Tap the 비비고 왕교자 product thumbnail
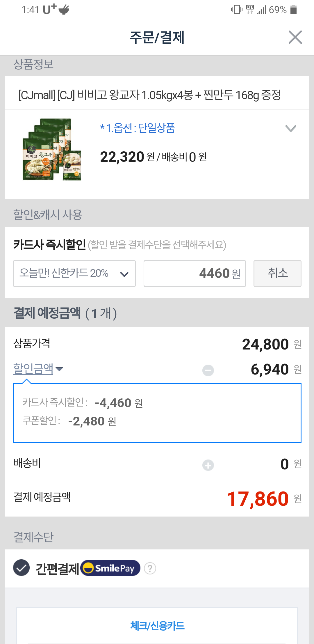Viewport: 314px width, 644px height. point(52,150)
